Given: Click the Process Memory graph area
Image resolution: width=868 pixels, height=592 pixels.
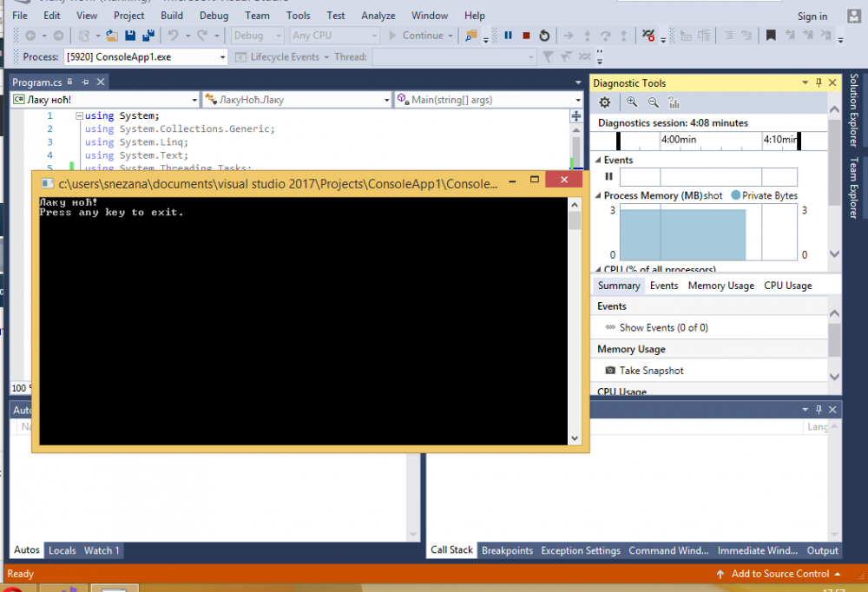Looking at the screenshot, I should (x=708, y=232).
